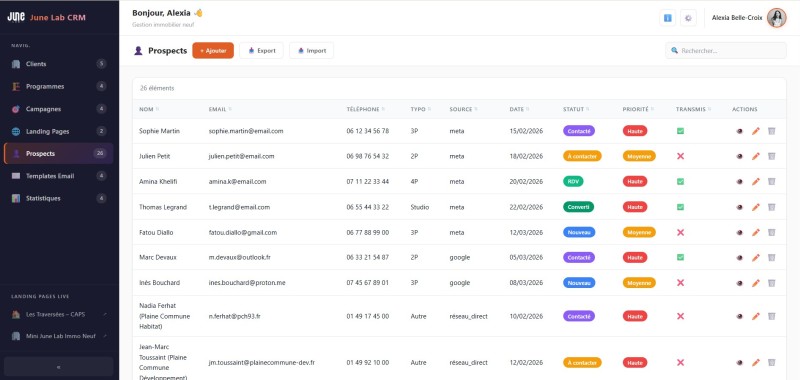Delete Thomas Legrand using trash icon
The image size is (800, 380).
click(771, 207)
